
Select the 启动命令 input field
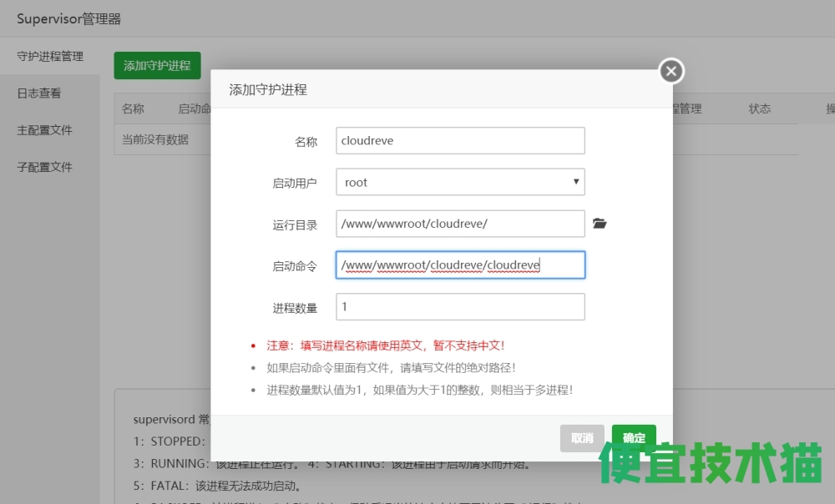pos(459,265)
